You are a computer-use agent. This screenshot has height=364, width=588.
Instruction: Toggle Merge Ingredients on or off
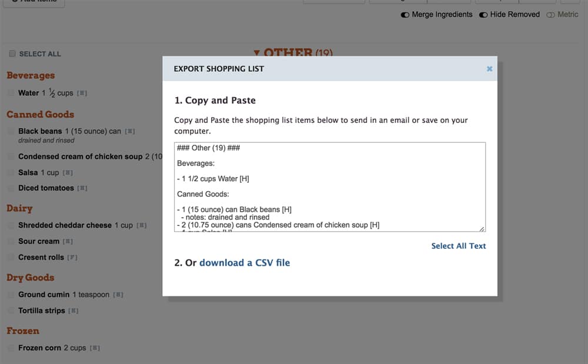pyautogui.click(x=403, y=14)
